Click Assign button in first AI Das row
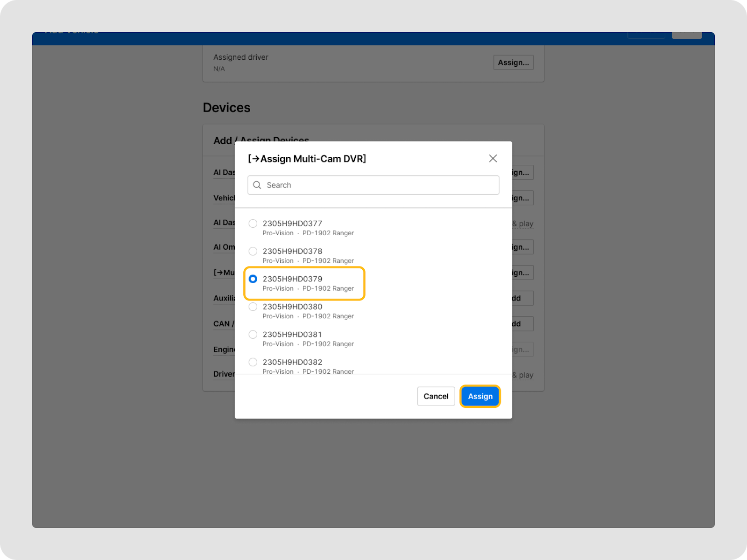 click(522, 172)
